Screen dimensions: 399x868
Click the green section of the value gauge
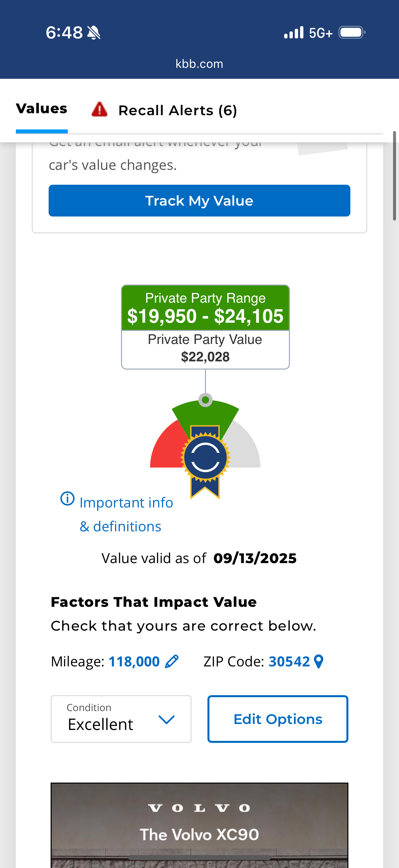tap(205, 413)
